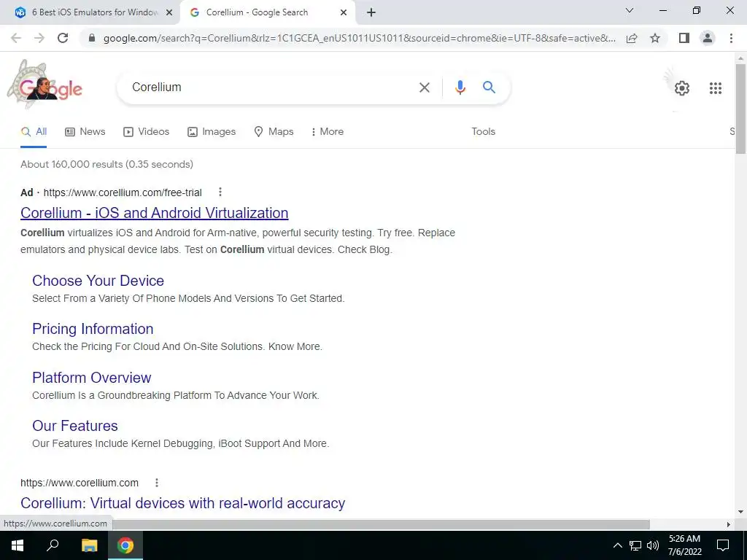747x560 pixels.
Task: Open options for the Corellium ad result
Action: point(220,192)
